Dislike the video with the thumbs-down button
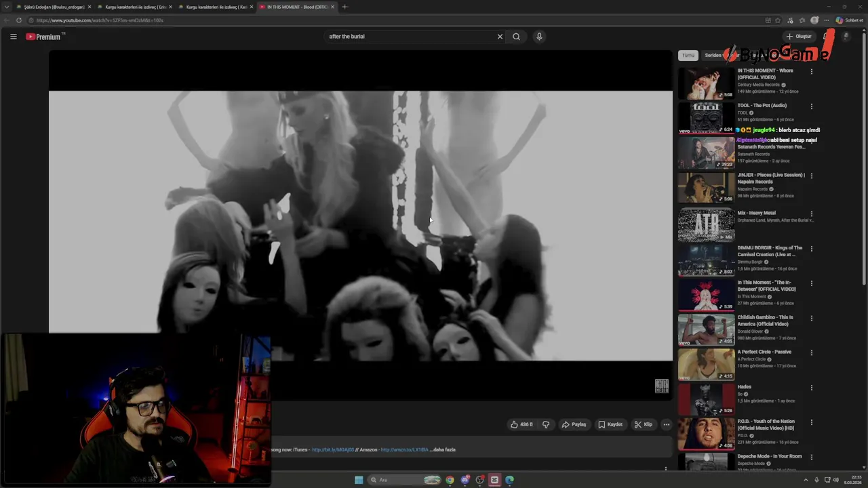Screen dimensions: 868x488 (546, 424)
